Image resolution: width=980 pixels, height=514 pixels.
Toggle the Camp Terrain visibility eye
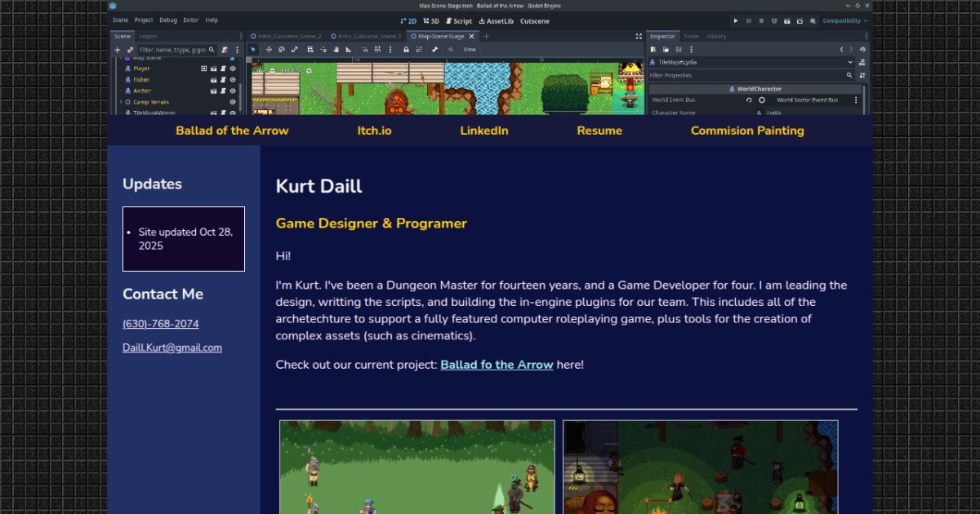pos(233,102)
